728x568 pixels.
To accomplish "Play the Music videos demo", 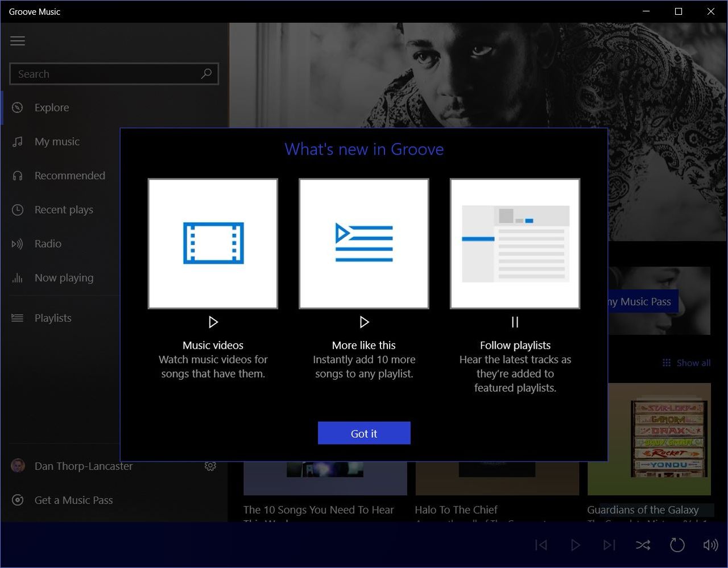I will pos(213,322).
